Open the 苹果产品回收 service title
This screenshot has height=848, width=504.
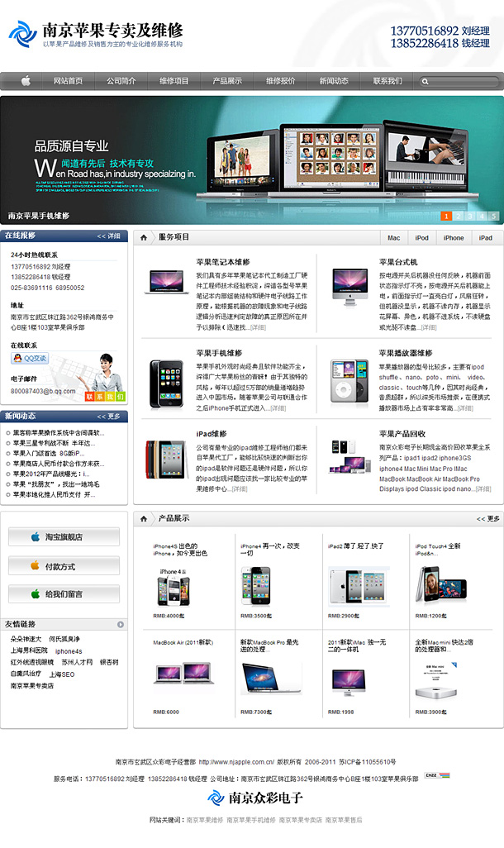(x=402, y=434)
